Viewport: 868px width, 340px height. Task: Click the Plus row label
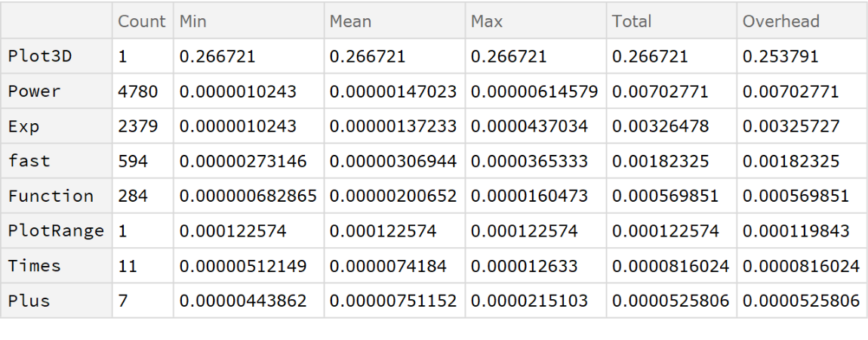coord(29,300)
